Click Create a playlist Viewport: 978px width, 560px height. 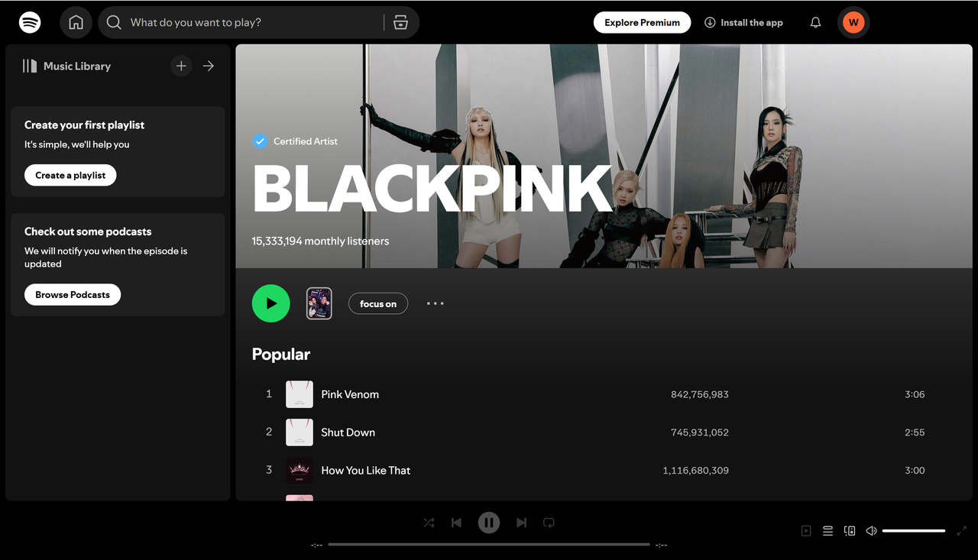(x=70, y=175)
